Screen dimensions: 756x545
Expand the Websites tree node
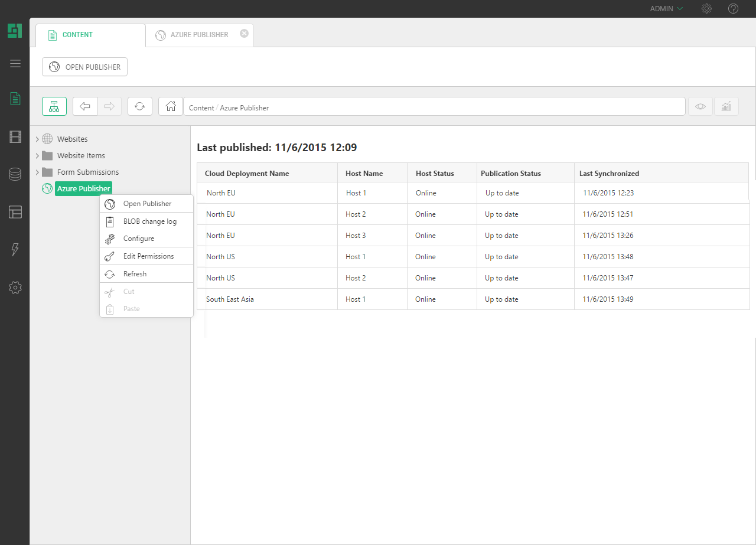[x=37, y=139]
